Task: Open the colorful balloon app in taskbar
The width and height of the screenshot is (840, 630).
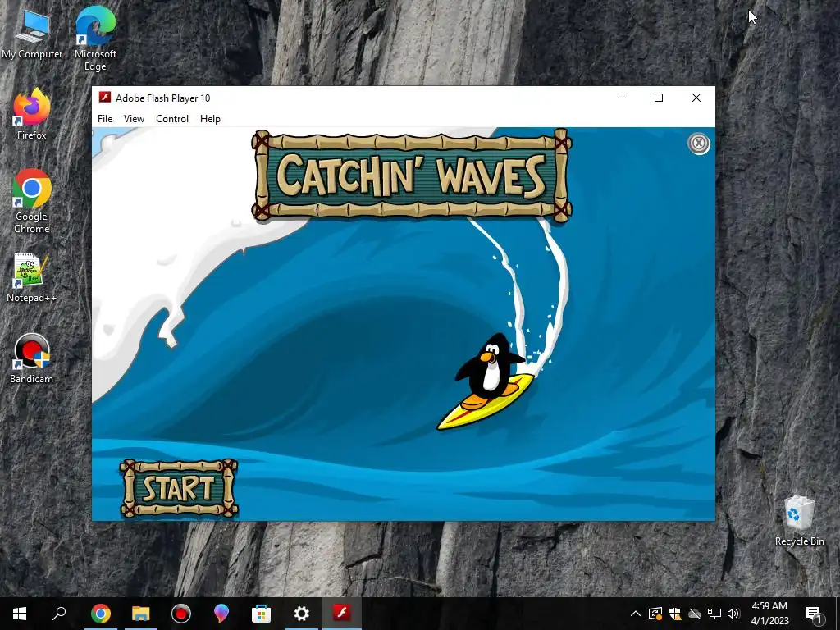Action: tap(221, 614)
